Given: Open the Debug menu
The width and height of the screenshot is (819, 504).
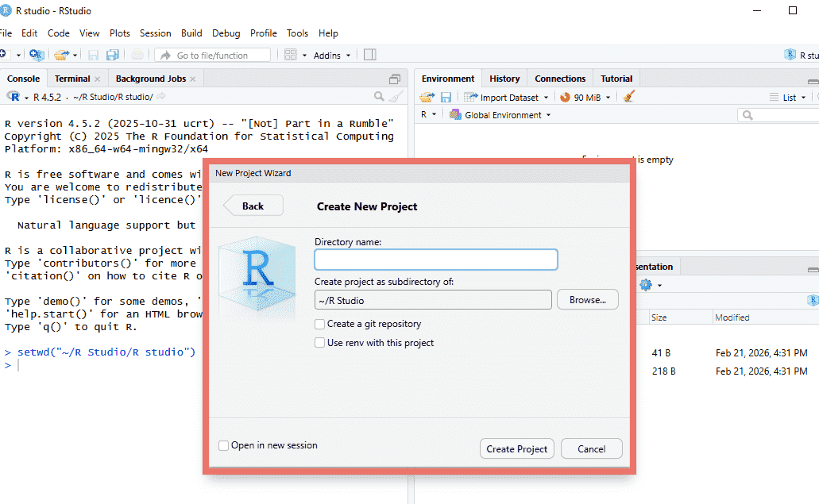Looking at the screenshot, I should point(226,33).
